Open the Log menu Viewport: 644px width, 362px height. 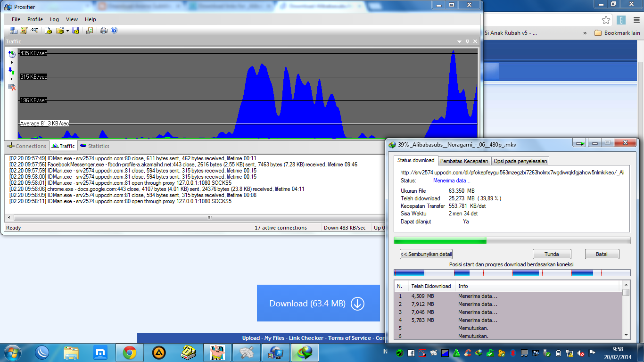click(x=54, y=19)
